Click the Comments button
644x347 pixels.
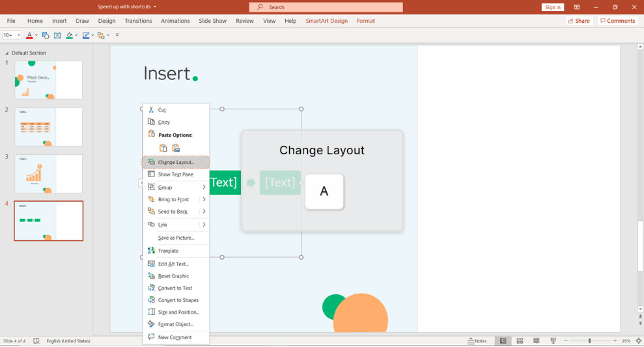(x=617, y=21)
